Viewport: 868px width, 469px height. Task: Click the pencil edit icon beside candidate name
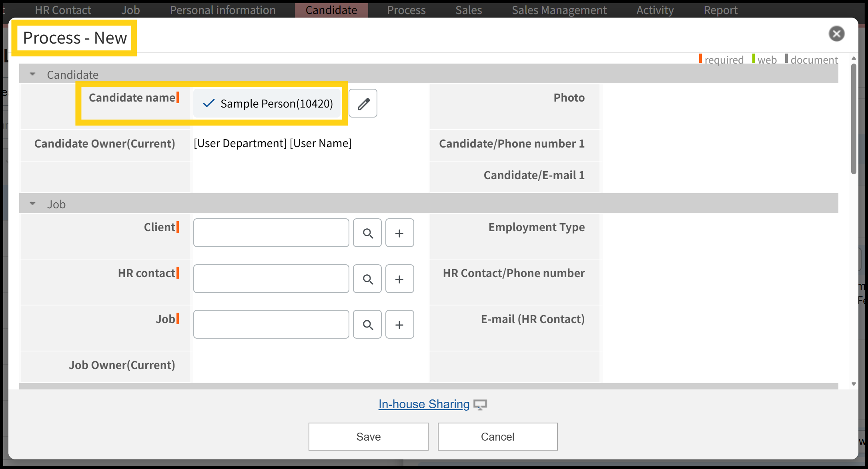(363, 104)
